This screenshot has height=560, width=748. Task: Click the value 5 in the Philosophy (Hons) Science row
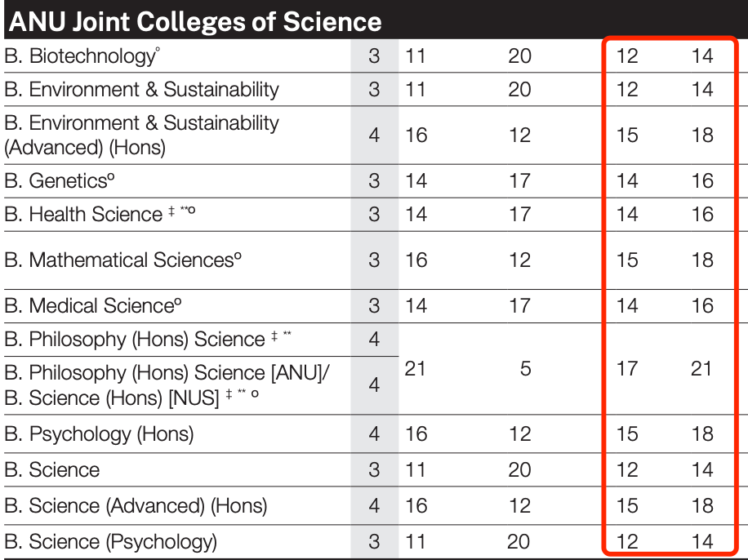click(x=525, y=369)
